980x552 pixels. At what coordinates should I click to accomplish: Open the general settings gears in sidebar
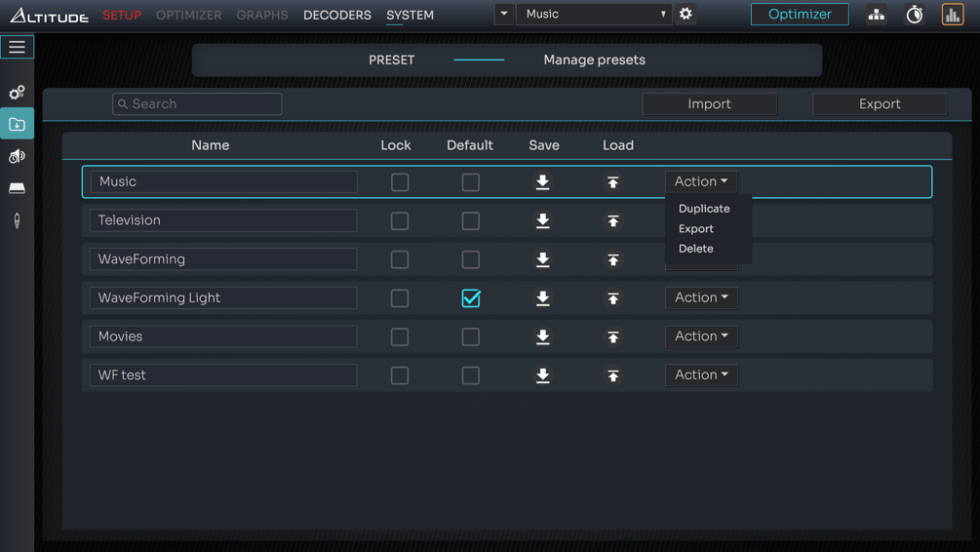point(17,93)
